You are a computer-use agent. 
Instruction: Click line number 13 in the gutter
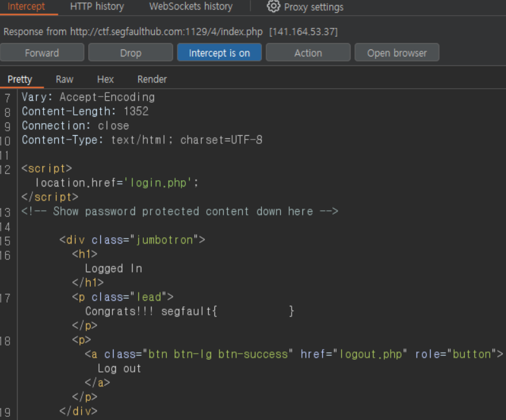[6, 213]
